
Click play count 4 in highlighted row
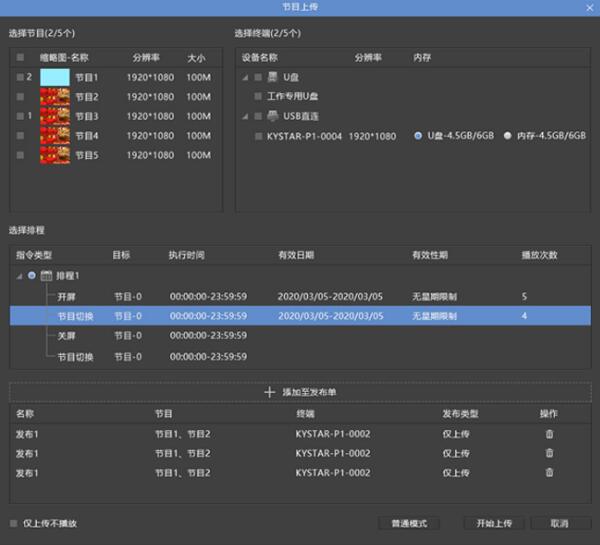524,316
